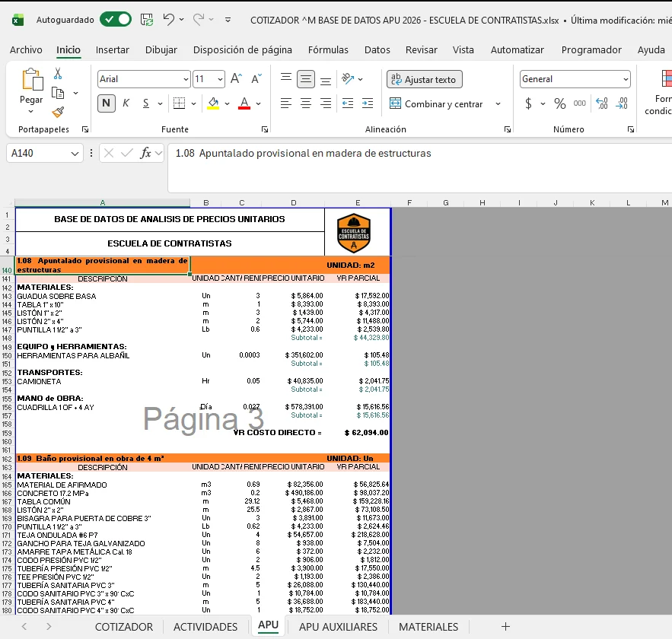Switch to the APU AUXILIARES sheet
672x639 pixels.
(338, 627)
